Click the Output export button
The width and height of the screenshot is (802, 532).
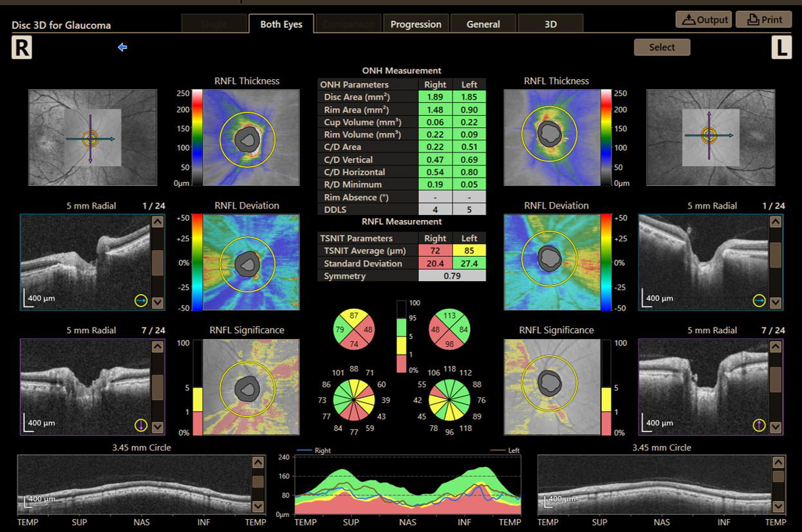pos(704,19)
